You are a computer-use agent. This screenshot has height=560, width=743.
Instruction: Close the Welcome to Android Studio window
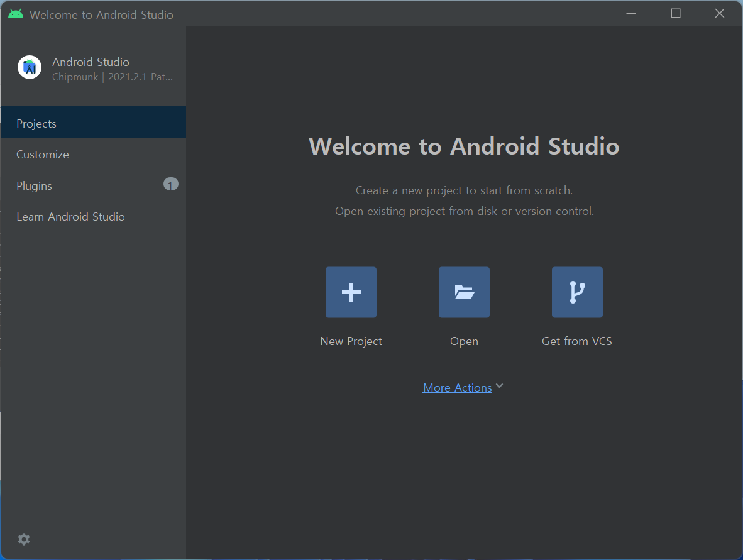pos(719,14)
